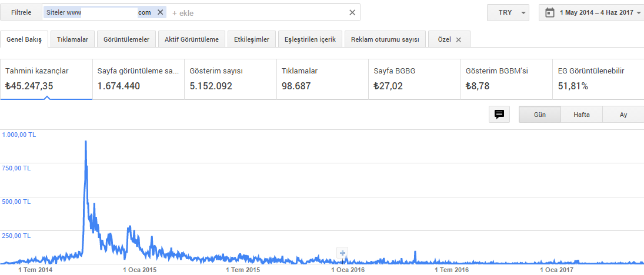Screen dimensions: 644x275
Task: Click the 1 Oca 2015 axis label
Action: [139, 270]
